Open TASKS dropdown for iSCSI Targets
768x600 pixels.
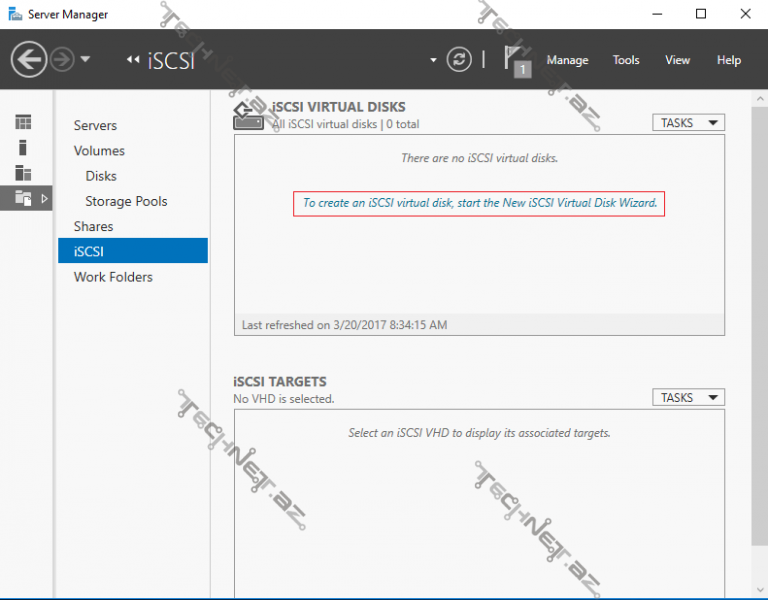coord(689,398)
